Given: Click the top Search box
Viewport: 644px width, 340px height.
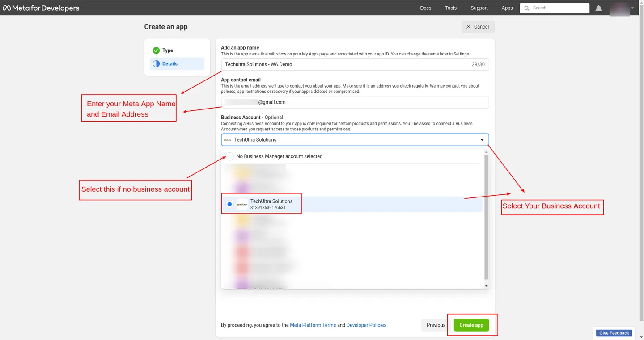Looking at the screenshot, I should click(555, 8).
